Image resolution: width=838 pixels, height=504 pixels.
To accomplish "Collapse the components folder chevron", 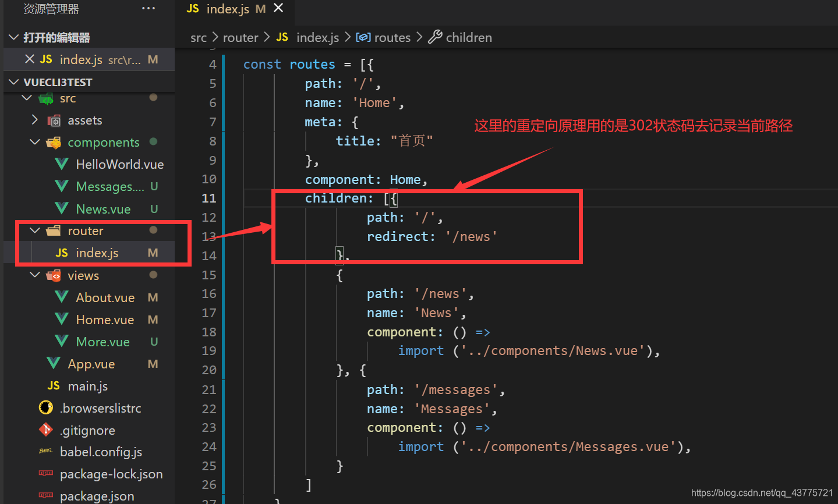I will [x=35, y=142].
